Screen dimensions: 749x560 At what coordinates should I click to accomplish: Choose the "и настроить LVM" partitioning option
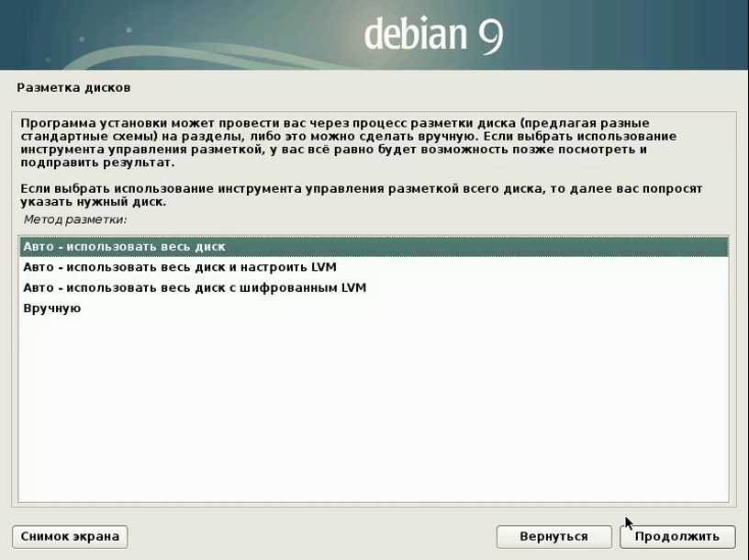(x=180, y=267)
